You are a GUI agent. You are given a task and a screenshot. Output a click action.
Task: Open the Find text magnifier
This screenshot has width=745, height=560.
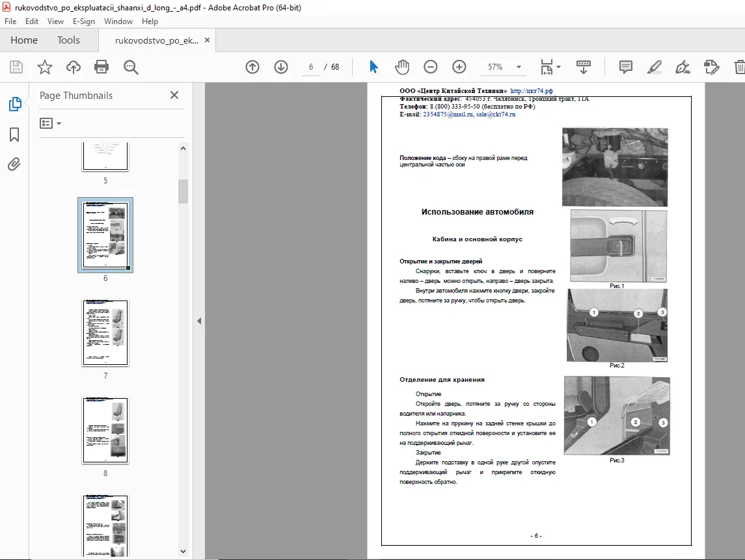pyautogui.click(x=131, y=67)
